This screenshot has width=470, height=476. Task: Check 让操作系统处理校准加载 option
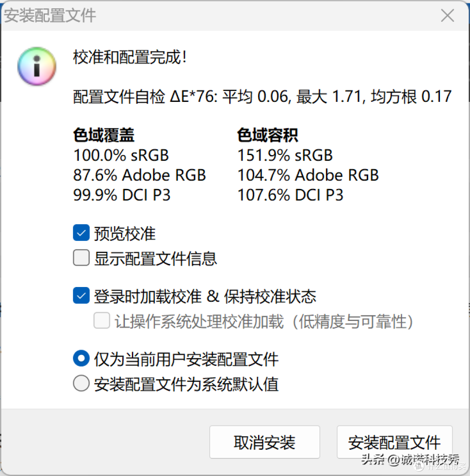pos(102,321)
